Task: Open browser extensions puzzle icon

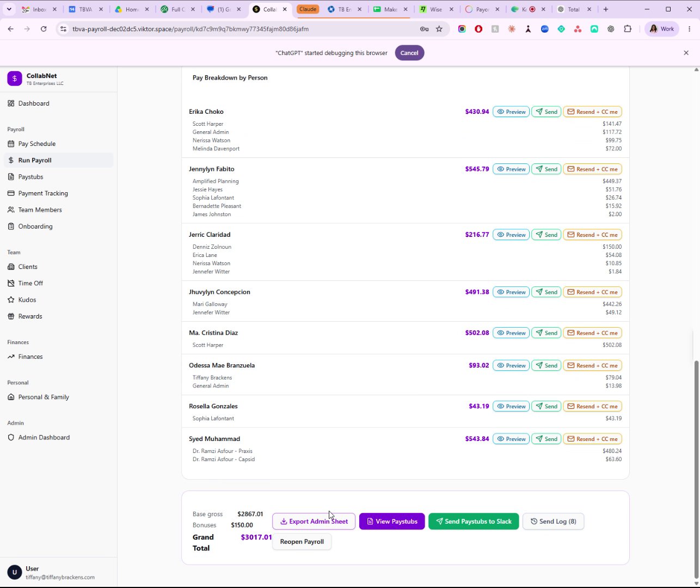Action: coord(628,29)
